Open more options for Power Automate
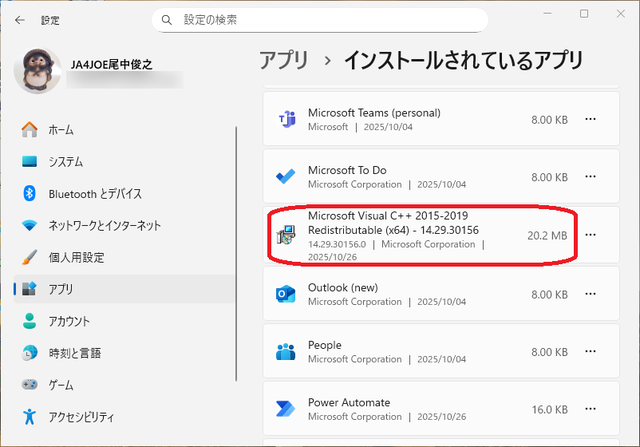The width and height of the screenshot is (640, 447). [x=590, y=409]
